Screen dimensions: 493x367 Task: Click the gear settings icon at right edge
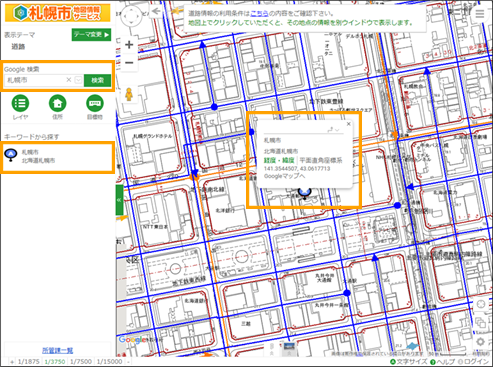480,342
